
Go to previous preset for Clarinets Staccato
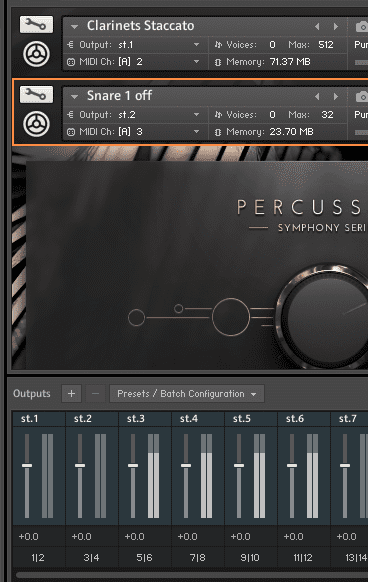coord(317,26)
